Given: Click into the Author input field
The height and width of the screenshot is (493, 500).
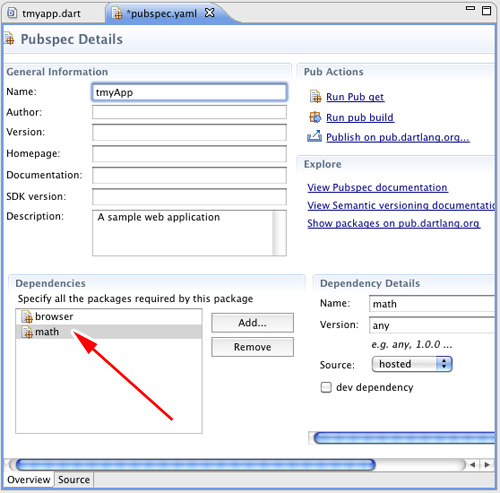Looking at the screenshot, I should click(189, 112).
